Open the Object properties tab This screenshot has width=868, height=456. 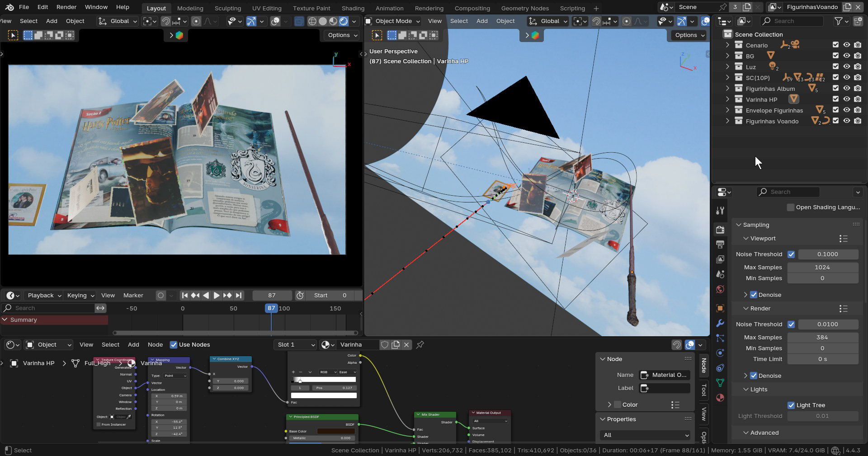tap(720, 308)
